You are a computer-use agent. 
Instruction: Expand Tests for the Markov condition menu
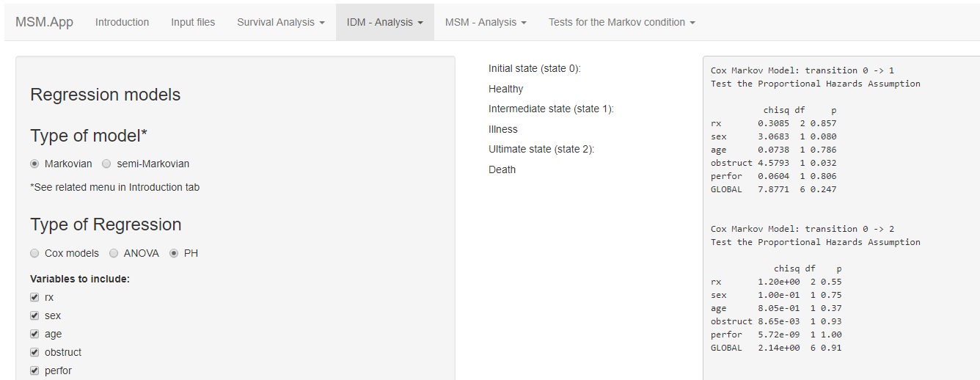tap(621, 22)
